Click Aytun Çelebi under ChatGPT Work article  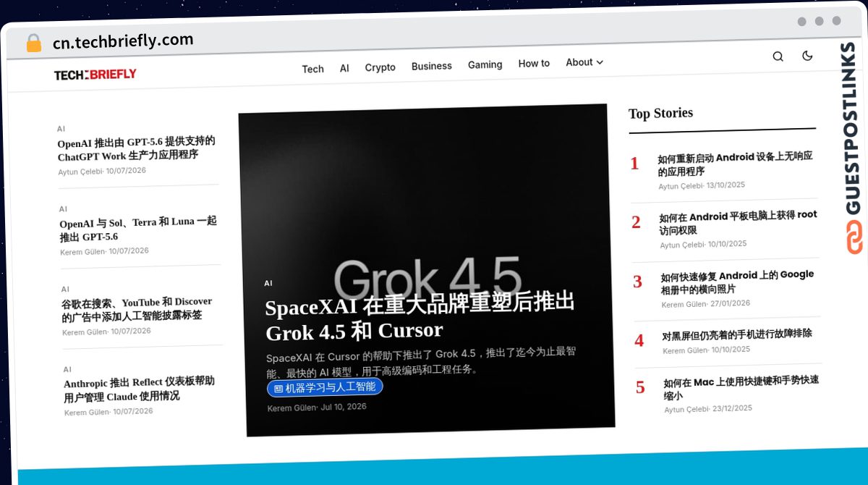81,172
